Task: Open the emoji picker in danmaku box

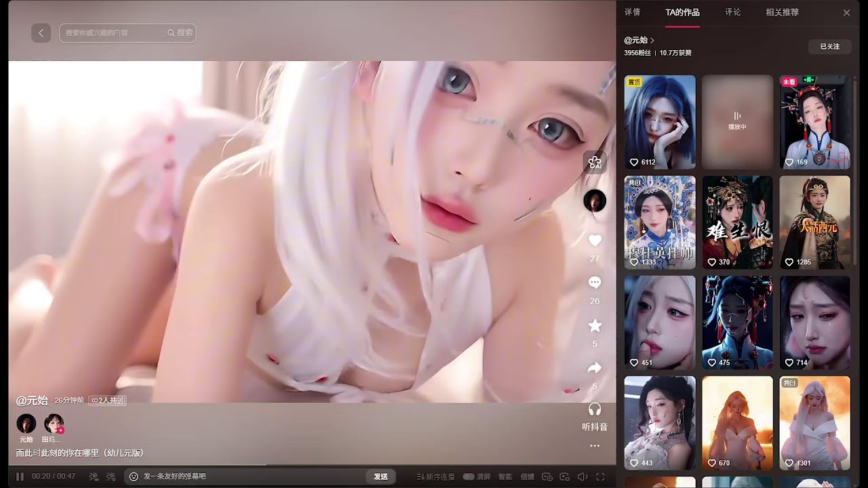Action: point(134,476)
